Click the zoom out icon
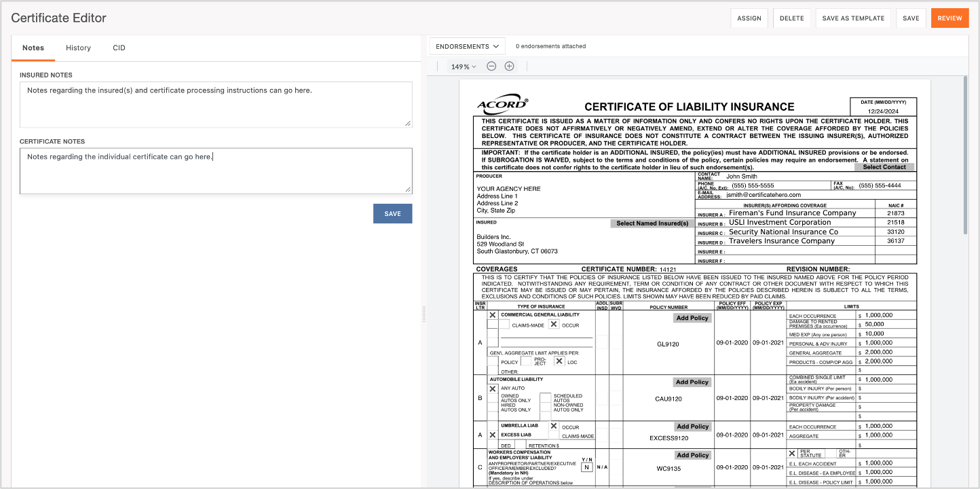 (491, 67)
